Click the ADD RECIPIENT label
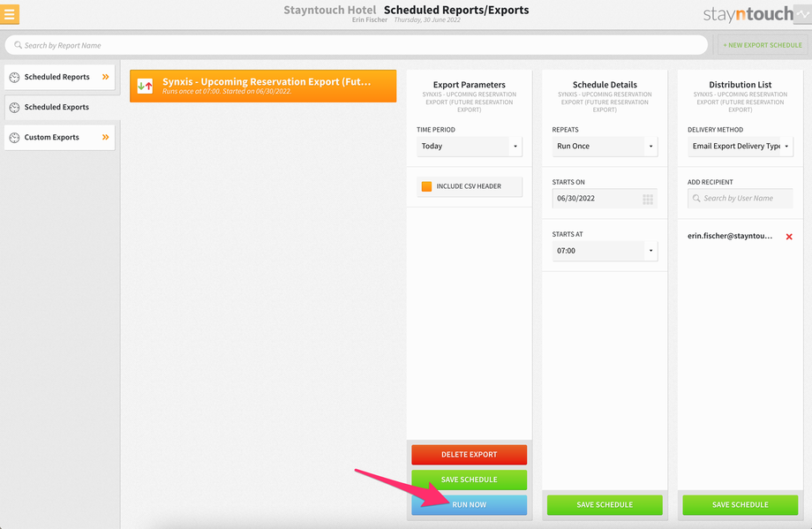 pos(710,182)
